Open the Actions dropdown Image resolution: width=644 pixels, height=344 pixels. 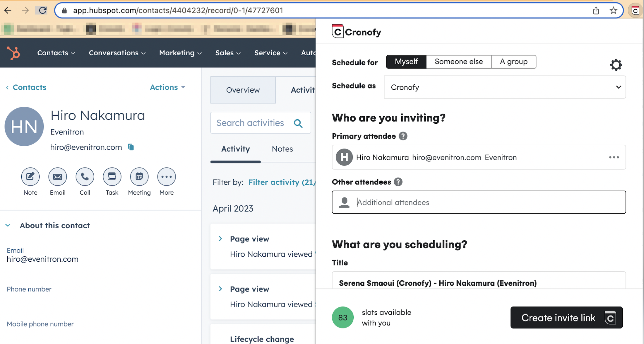(167, 87)
